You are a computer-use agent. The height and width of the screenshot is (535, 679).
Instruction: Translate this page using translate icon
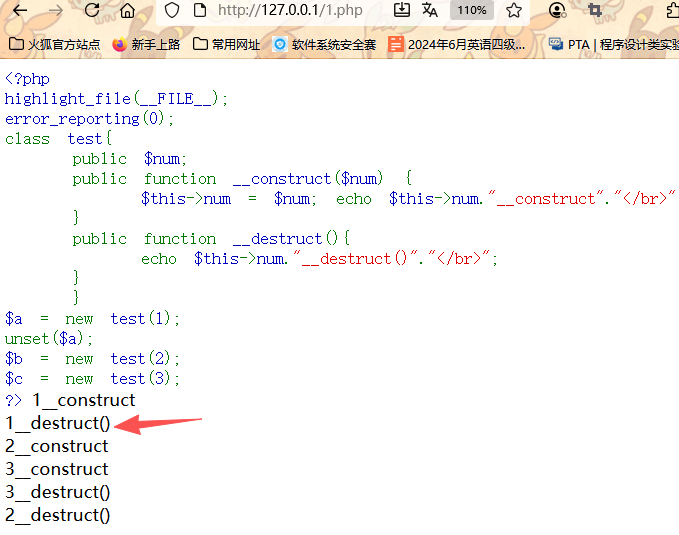(430, 10)
